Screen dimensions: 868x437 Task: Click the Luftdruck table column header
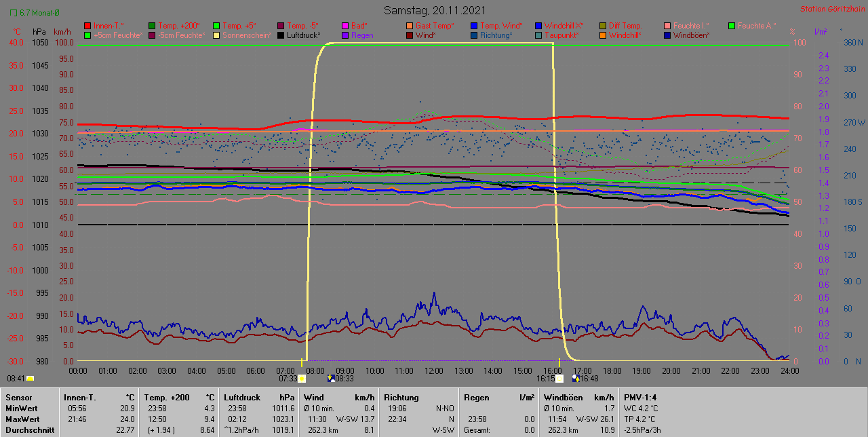coord(243,398)
